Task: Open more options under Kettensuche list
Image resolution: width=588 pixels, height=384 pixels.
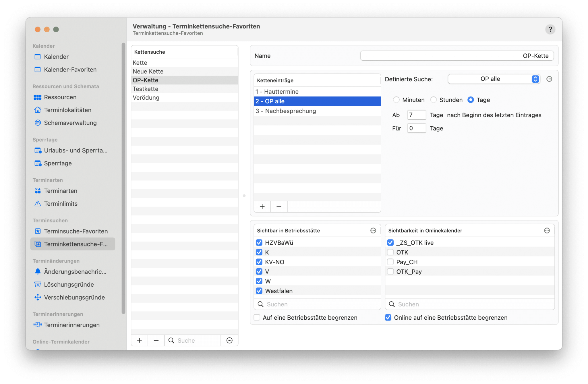Action: 229,340
